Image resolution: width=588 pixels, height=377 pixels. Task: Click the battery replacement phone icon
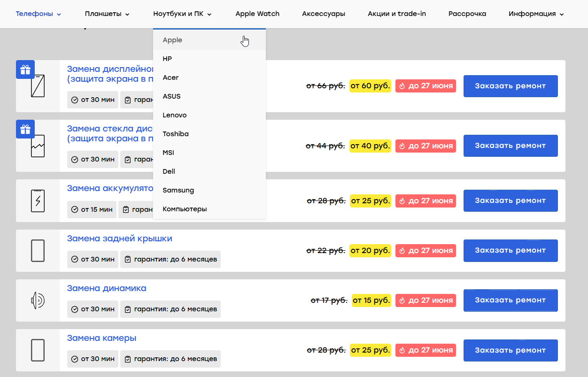tap(38, 200)
